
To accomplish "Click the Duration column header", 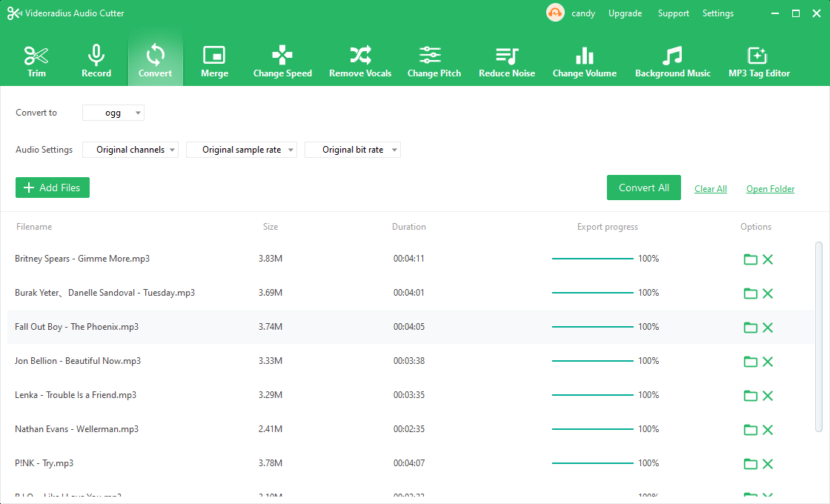I will point(408,227).
